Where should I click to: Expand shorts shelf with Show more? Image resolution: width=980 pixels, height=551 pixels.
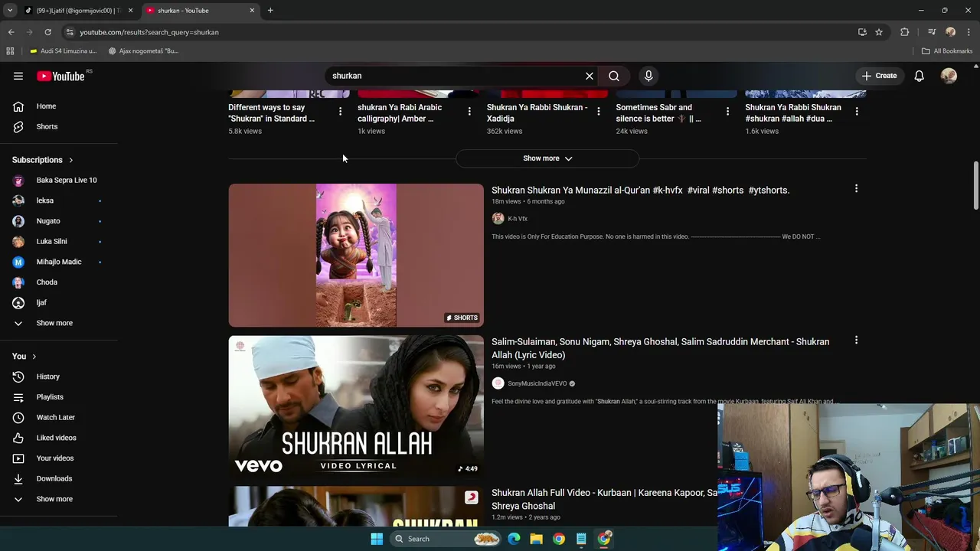click(x=547, y=158)
